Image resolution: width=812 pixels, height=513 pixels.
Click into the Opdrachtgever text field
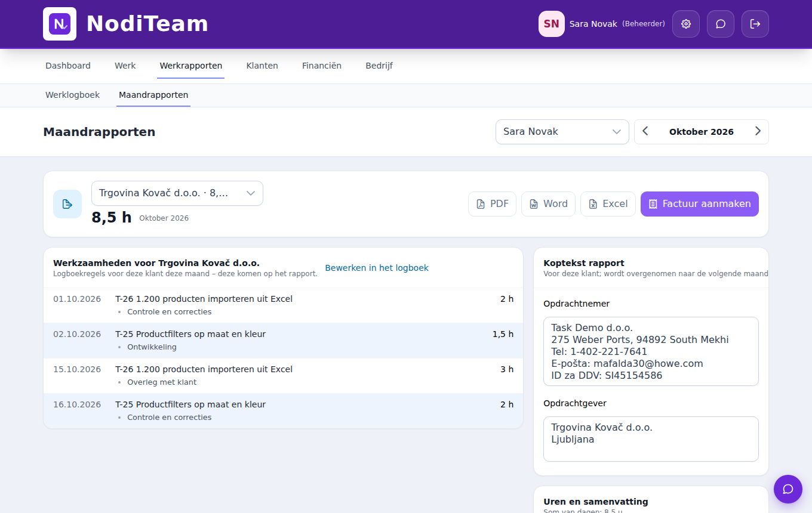click(x=651, y=439)
